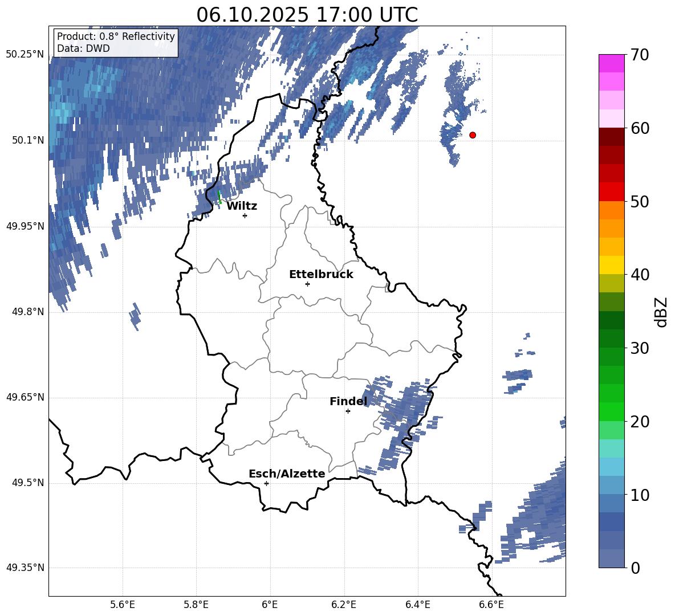Click the green radar echo near Wiltz
The height and width of the screenshot is (616, 675).
pyautogui.click(x=219, y=197)
